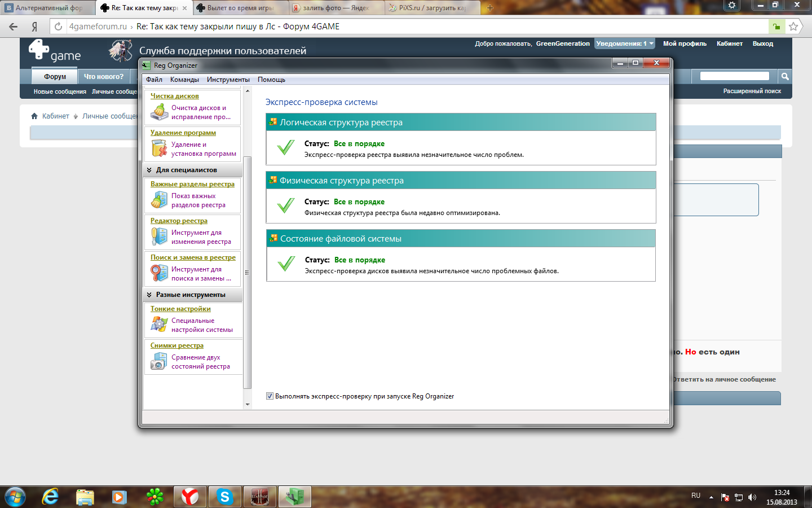The height and width of the screenshot is (508, 812).
Task: Click the Чистка дисков link
Action: pos(175,96)
